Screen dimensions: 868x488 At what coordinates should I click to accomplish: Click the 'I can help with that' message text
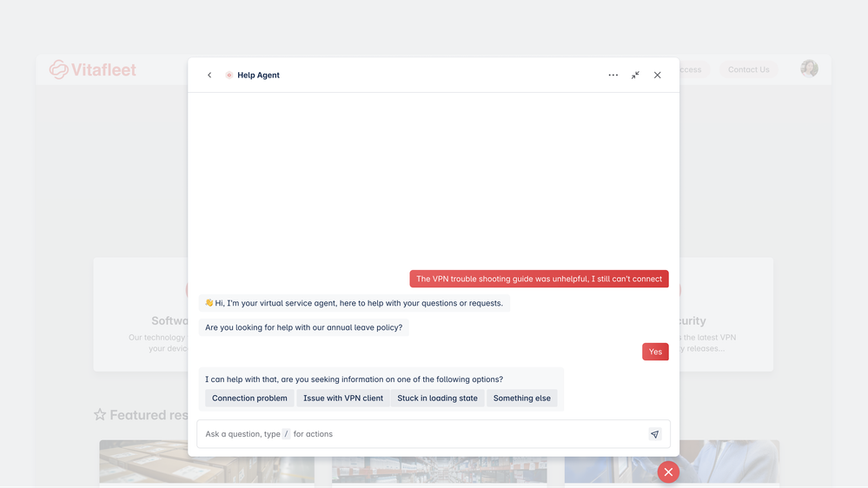[354, 379]
